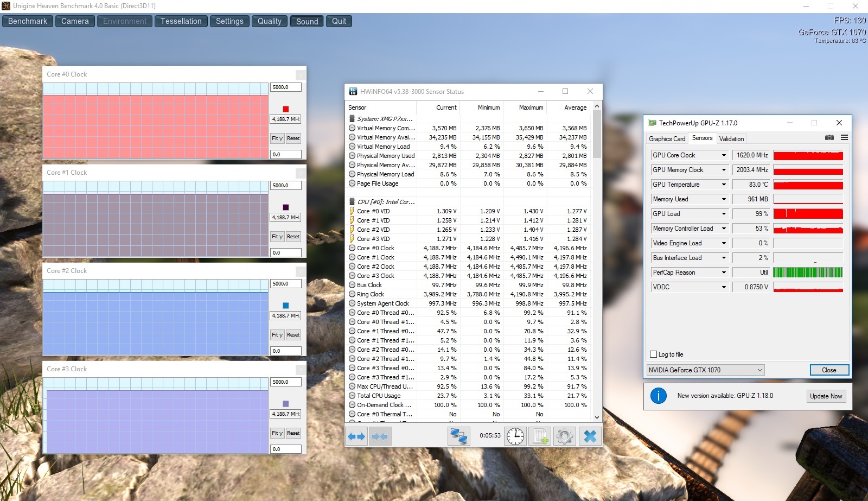Open the Tessellation menu in Heaven

pos(181,21)
